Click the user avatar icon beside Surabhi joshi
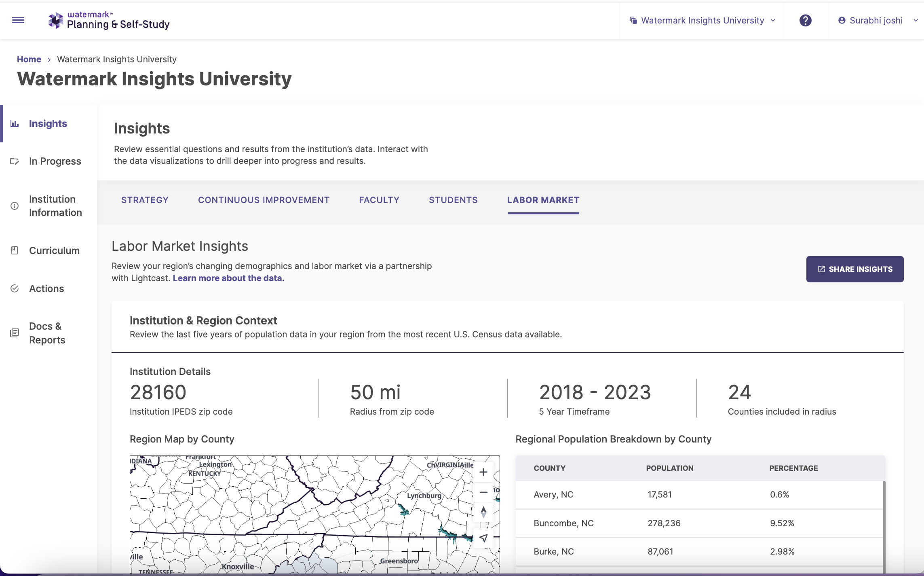 [x=842, y=21]
